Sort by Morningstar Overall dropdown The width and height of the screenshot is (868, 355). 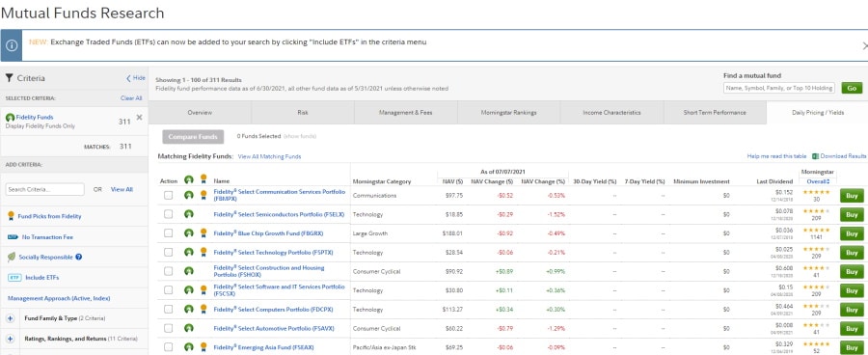point(818,181)
